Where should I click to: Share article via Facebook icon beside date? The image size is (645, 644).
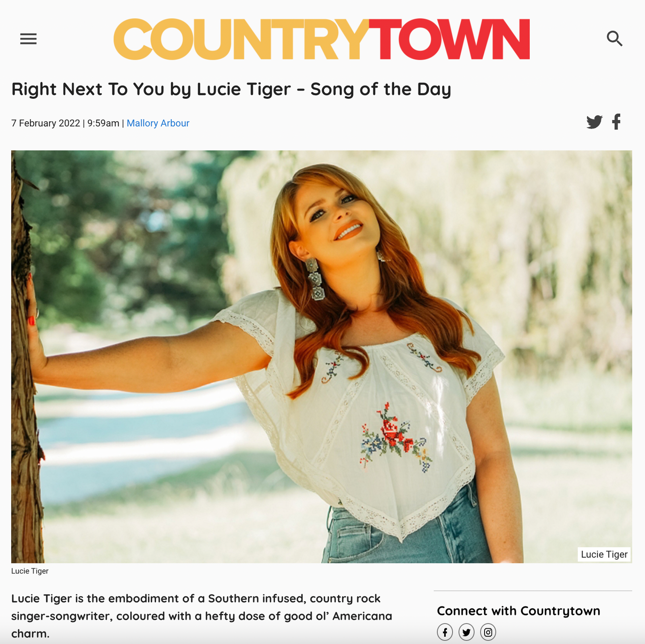pyautogui.click(x=616, y=122)
